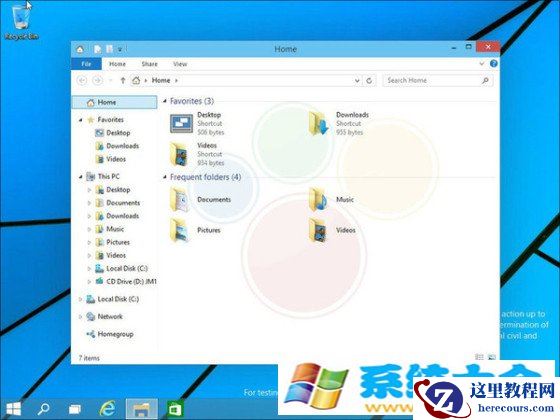
Task: Click the search magnifier icon
Action: click(485, 81)
